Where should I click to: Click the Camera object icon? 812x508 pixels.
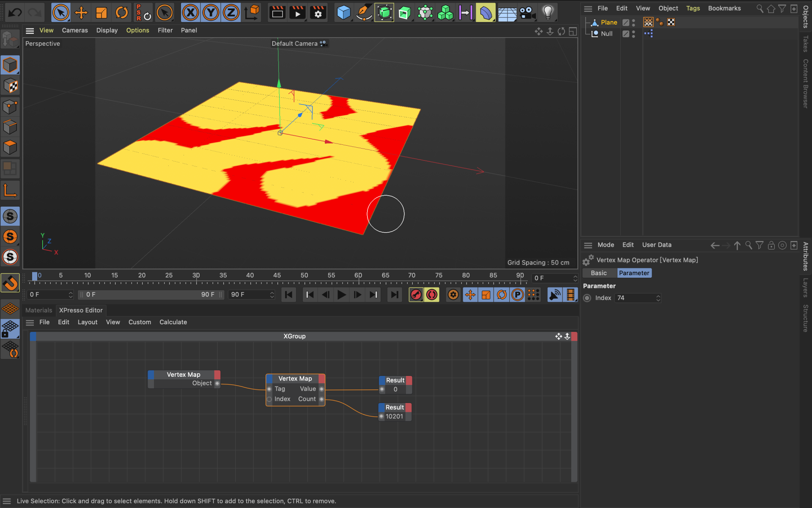coord(527,13)
